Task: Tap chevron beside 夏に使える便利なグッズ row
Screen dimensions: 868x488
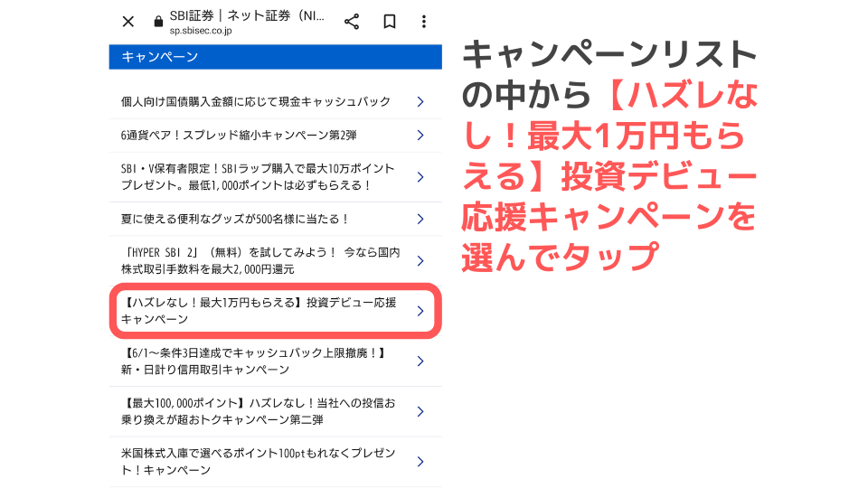Action: pyautogui.click(x=420, y=219)
